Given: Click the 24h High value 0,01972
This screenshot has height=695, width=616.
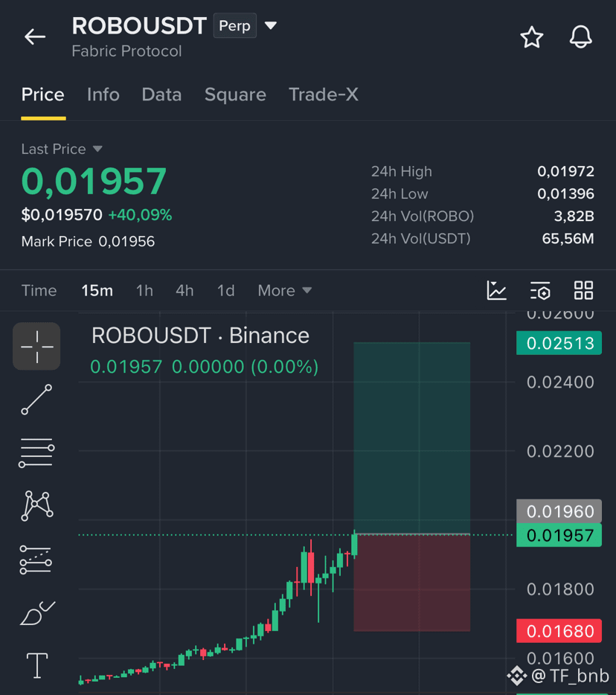Looking at the screenshot, I should pos(566,171).
